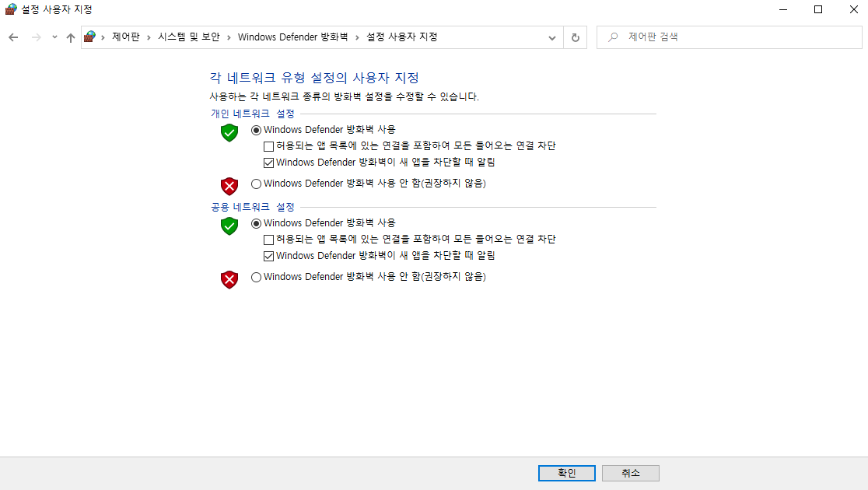Click title bar firewall app icon

[x=11, y=9]
